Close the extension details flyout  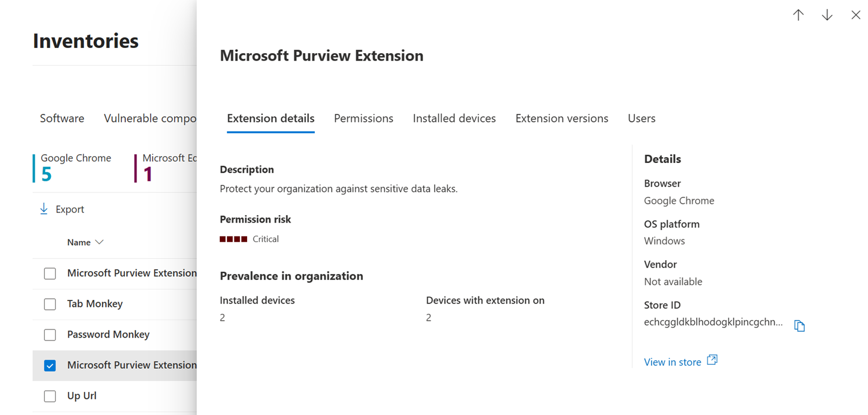856,15
